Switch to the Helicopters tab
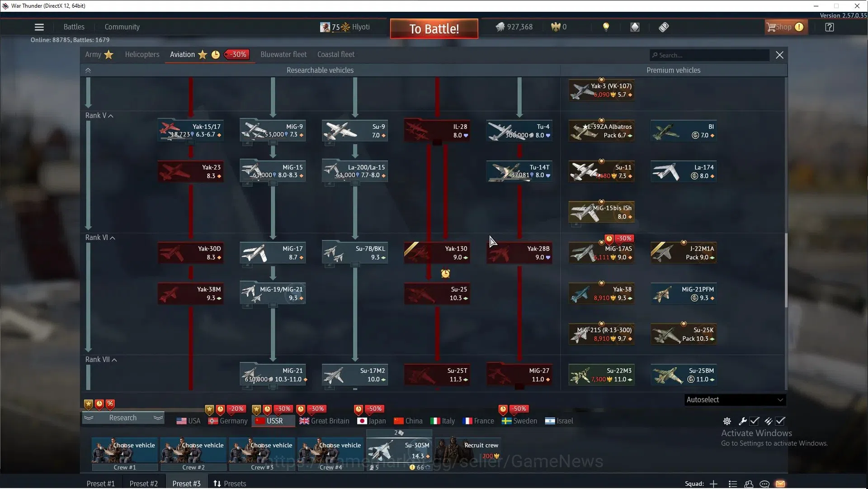The width and height of the screenshot is (868, 489). click(142, 55)
